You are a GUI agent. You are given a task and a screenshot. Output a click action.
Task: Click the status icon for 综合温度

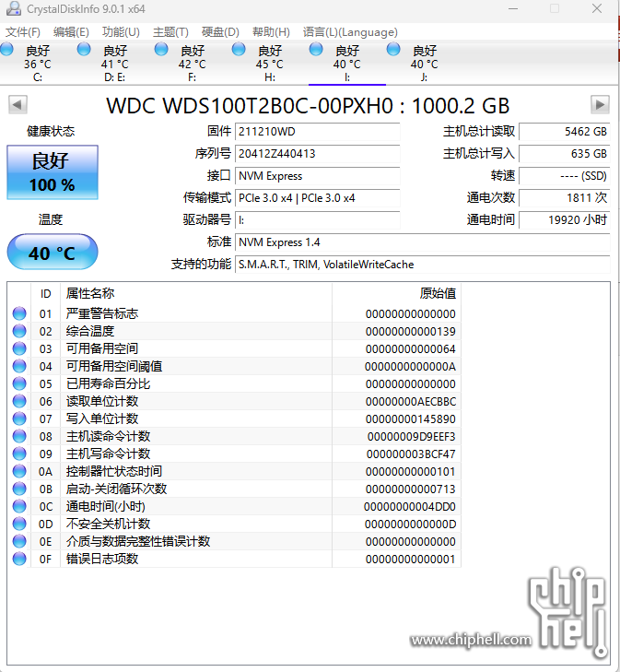(x=19, y=331)
